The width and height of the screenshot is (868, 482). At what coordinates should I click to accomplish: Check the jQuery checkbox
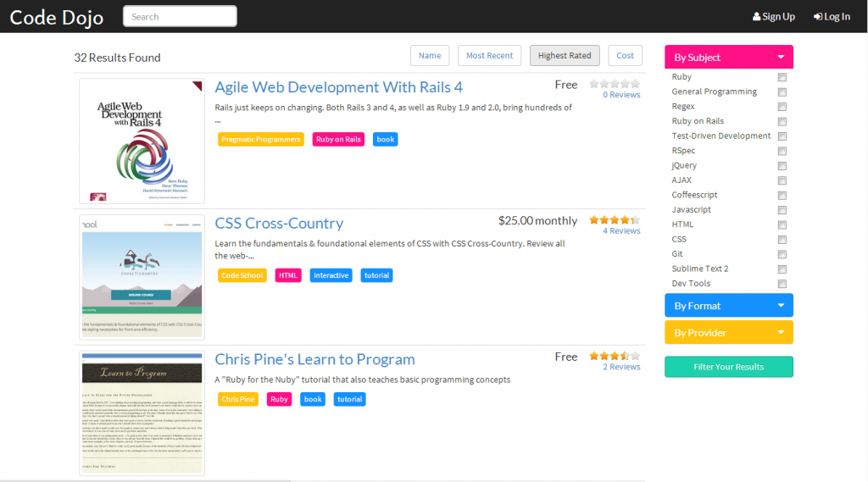782,166
